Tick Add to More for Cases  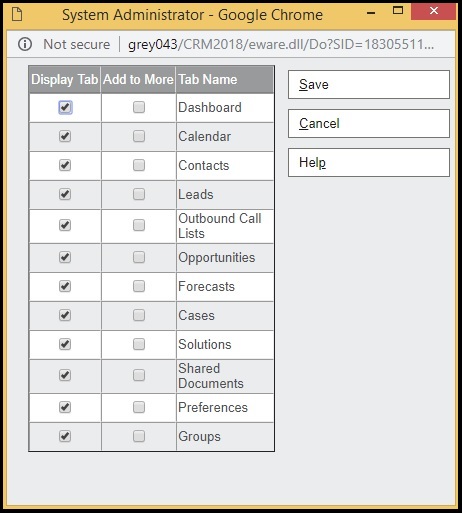[139, 315]
